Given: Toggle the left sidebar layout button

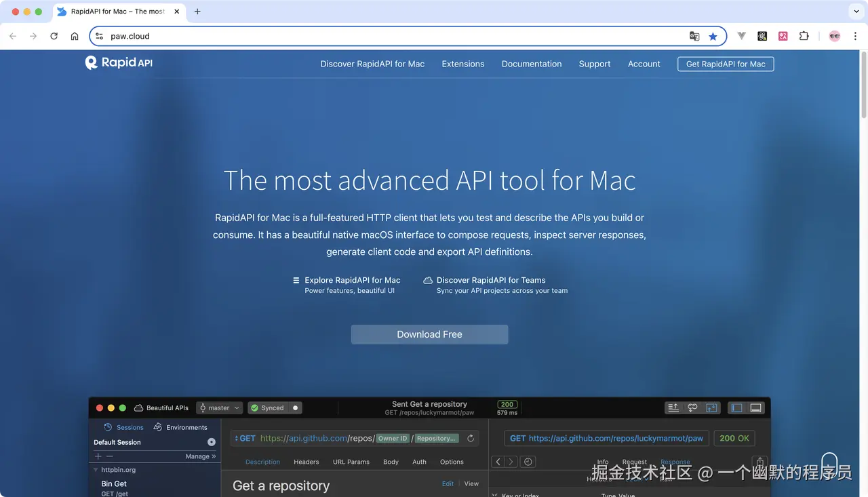Looking at the screenshot, I should point(736,407).
